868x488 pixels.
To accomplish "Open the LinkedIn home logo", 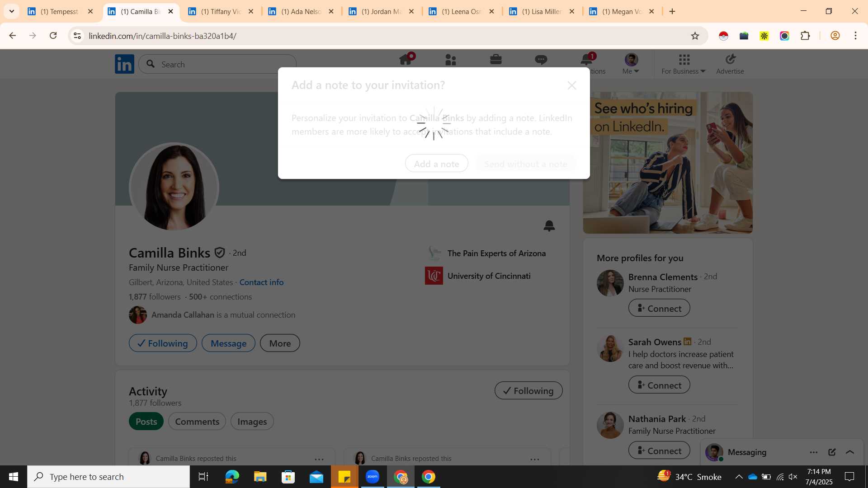I will point(124,64).
